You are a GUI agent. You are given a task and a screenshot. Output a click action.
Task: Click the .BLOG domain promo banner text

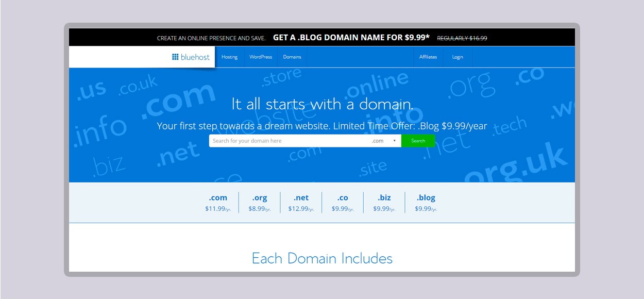pos(351,38)
